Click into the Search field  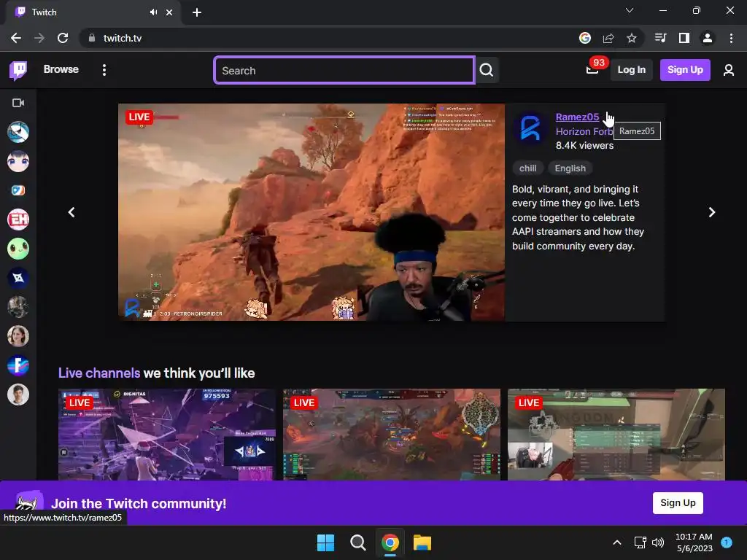pyautogui.click(x=344, y=71)
